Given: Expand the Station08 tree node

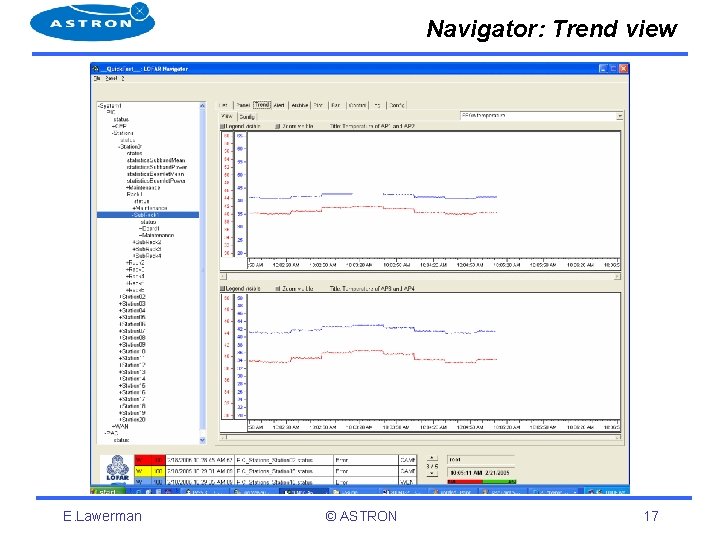Looking at the screenshot, I should pyautogui.click(x=120, y=338).
